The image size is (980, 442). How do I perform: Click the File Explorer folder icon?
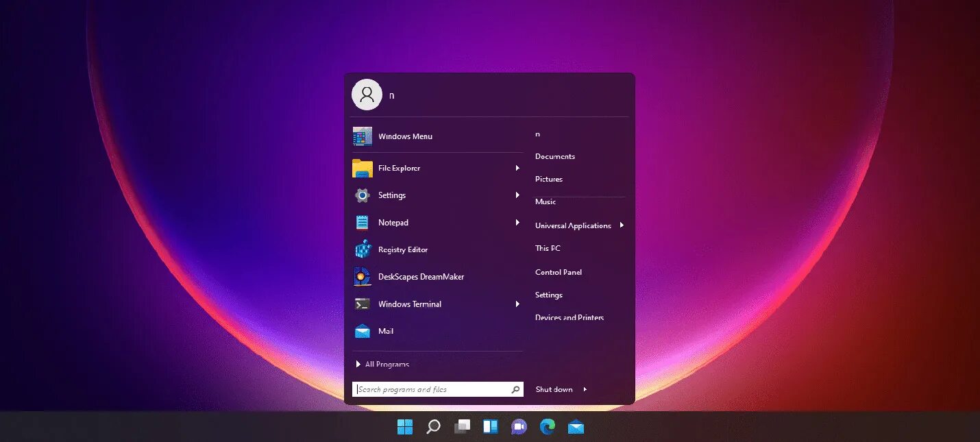pos(363,168)
